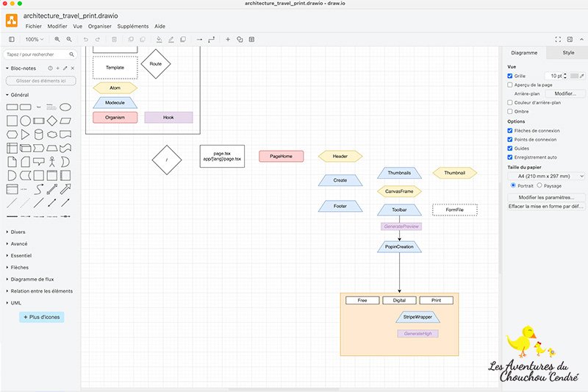Pick the actor stick figure shape
This screenshot has width=588, height=392.
[x=52, y=162]
